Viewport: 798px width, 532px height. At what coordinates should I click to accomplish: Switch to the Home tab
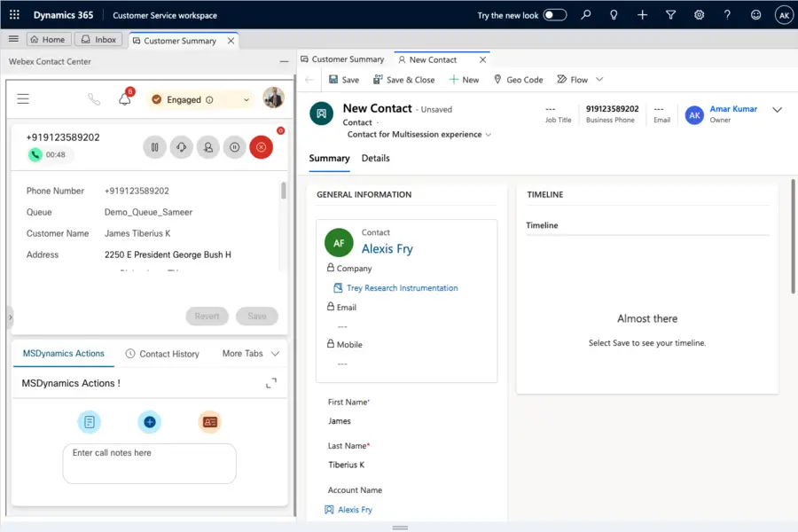tap(48, 39)
